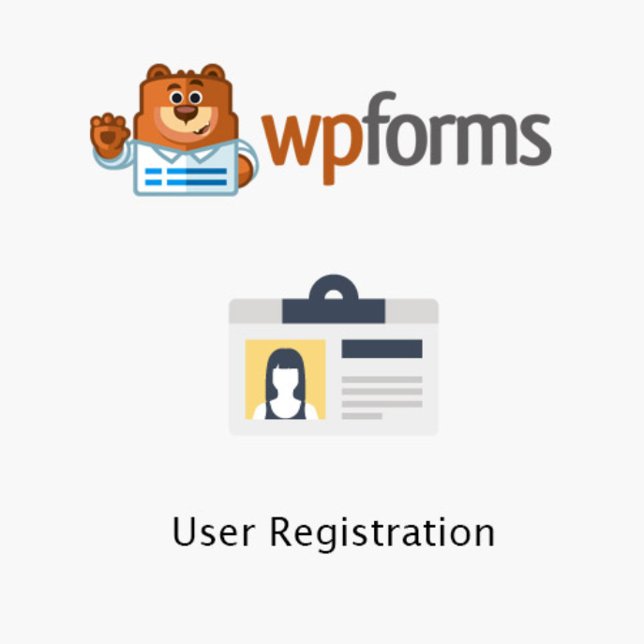The width and height of the screenshot is (644, 644).
Task: Click the WPForms bear mascot face
Action: tap(186, 109)
